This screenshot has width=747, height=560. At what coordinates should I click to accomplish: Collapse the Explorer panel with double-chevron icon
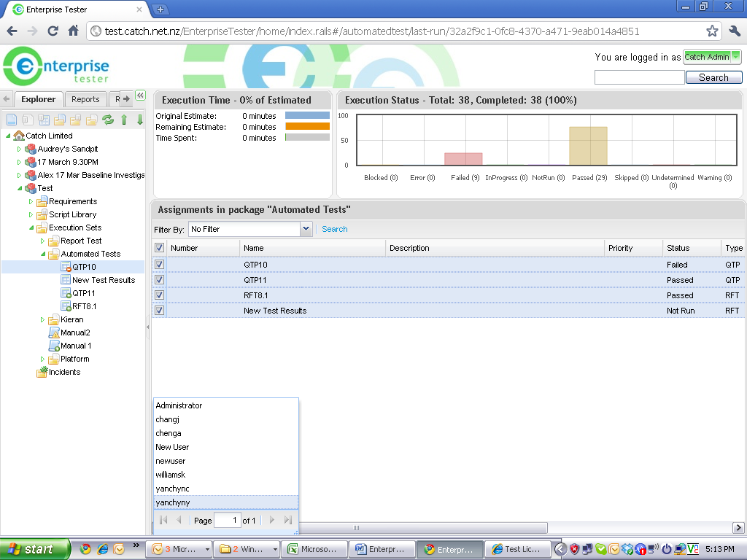140,96
